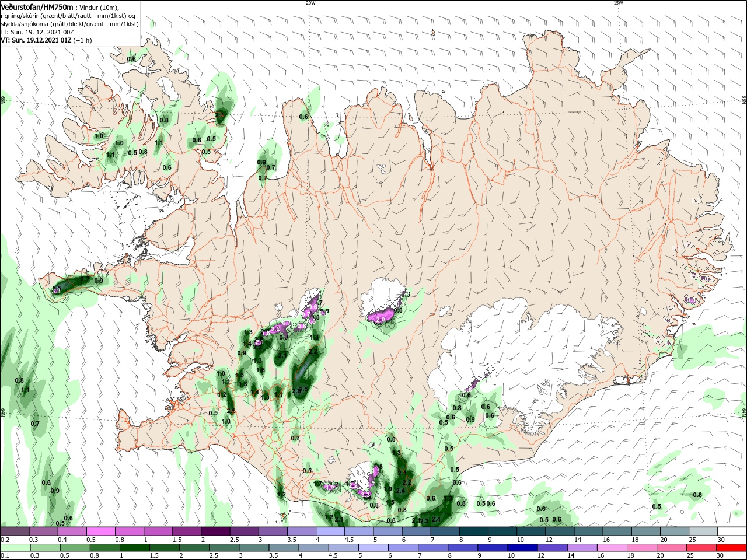Click the 1.7 precipitation value on Snæfellsnes peninsula
The image size is (747, 560).
(85, 280)
